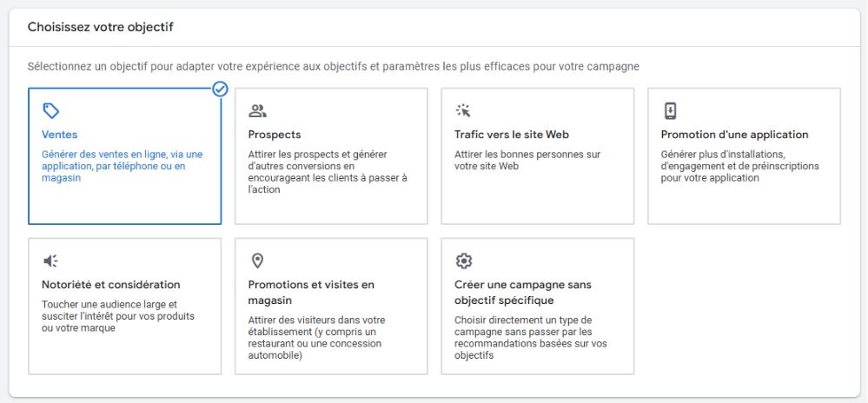The height and width of the screenshot is (403, 868).
Task: Click the price tag icon on Ventes
Action: 51,110
